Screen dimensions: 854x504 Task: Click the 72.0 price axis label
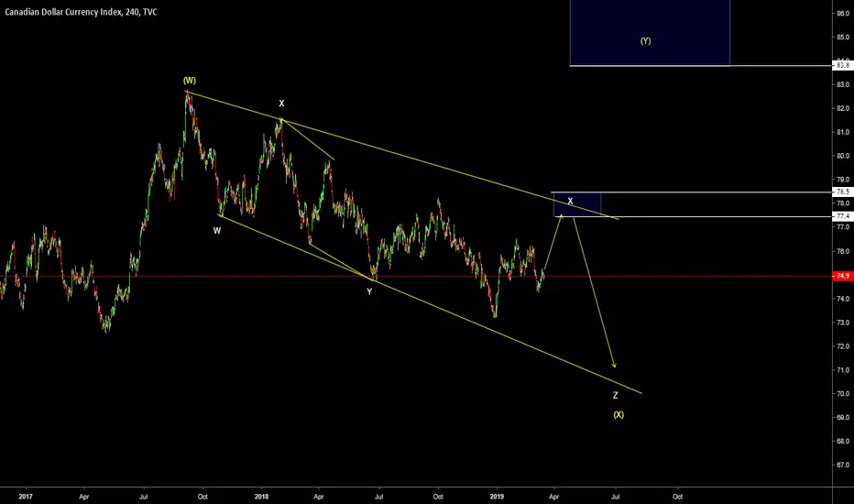843,346
